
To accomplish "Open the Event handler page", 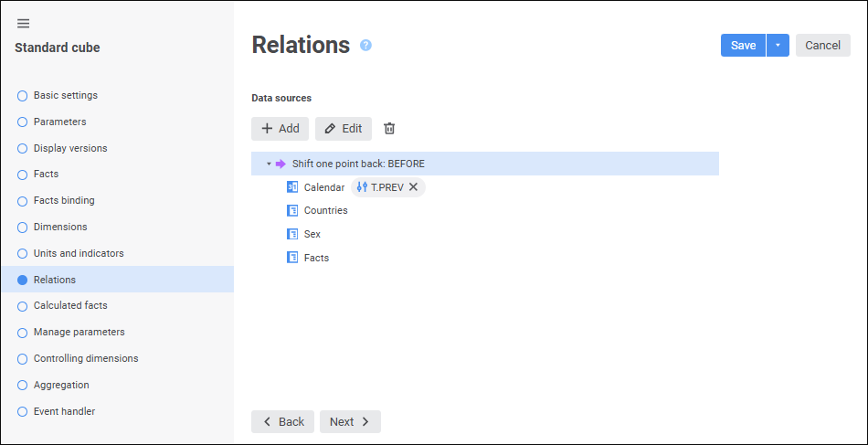I will point(64,411).
